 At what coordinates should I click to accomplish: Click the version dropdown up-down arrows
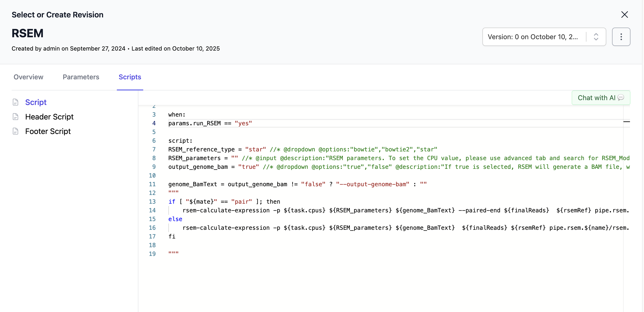(596, 37)
